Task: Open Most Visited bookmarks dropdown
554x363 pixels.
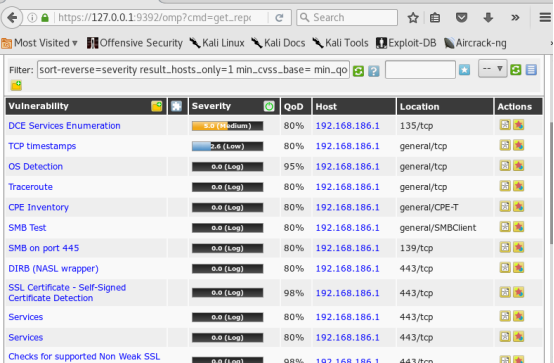Action: [40, 43]
